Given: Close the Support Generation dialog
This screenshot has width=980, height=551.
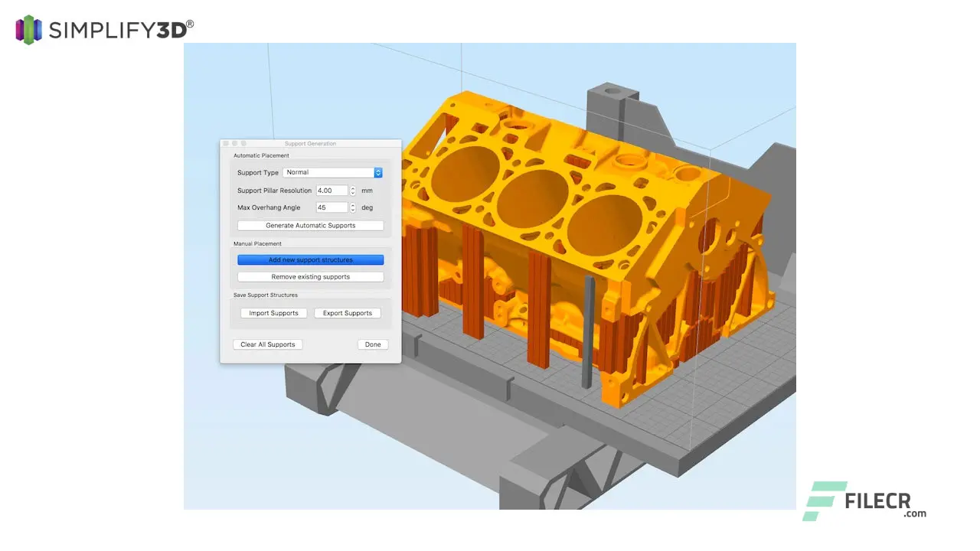Looking at the screenshot, I should coord(225,143).
